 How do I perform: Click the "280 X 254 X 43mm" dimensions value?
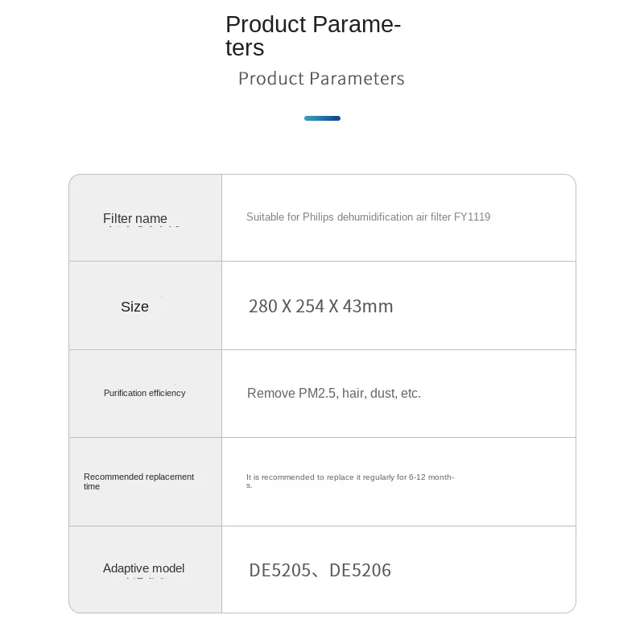click(x=320, y=306)
